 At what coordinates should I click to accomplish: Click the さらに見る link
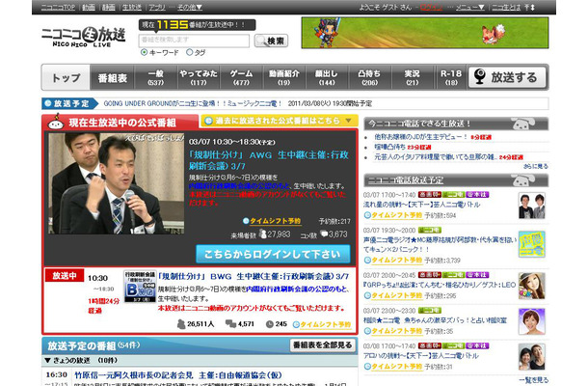click(x=536, y=166)
